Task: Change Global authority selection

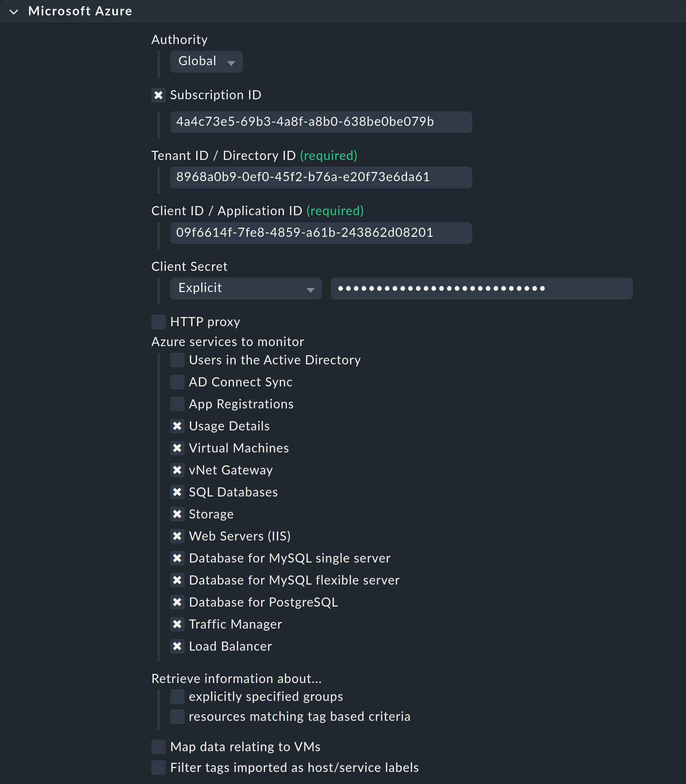Action: pos(206,61)
